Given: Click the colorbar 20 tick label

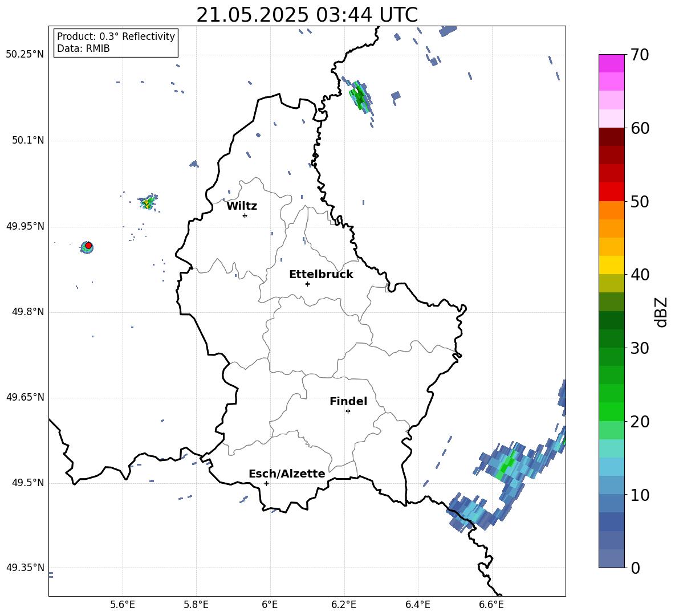Looking at the screenshot, I should point(640,422).
